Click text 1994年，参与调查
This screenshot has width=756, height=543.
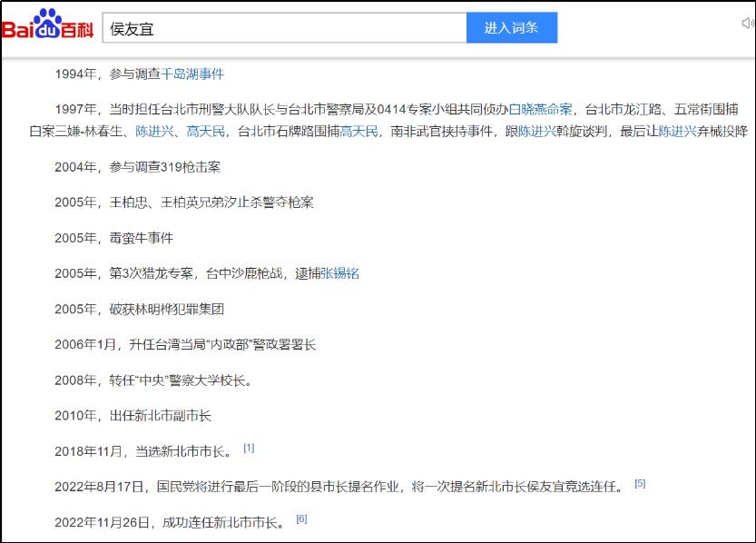(107, 74)
